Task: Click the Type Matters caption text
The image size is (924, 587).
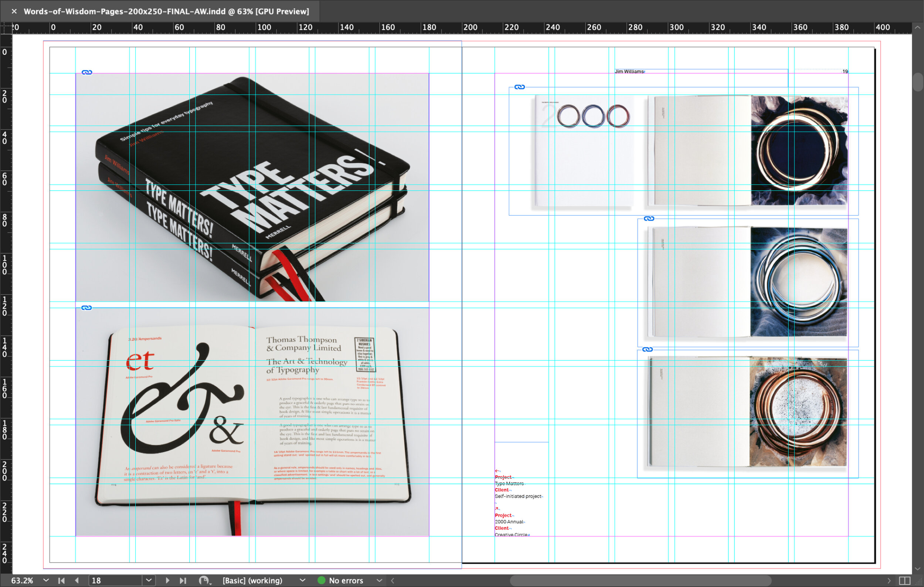Action: [509, 483]
